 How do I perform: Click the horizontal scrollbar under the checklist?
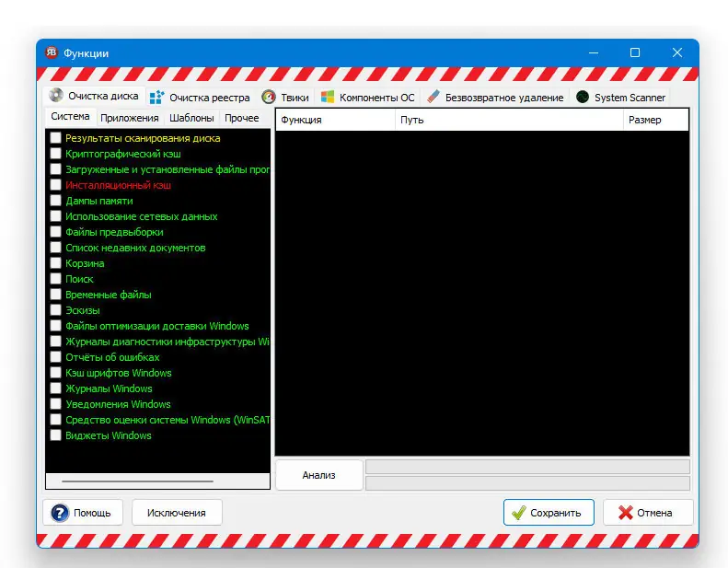pos(137,481)
